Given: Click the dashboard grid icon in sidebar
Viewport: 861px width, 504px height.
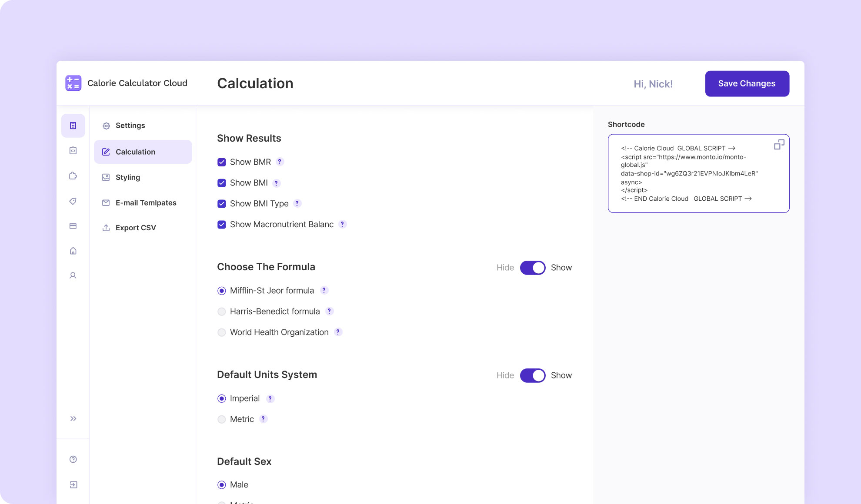Looking at the screenshot, I should tap(73, 125).
